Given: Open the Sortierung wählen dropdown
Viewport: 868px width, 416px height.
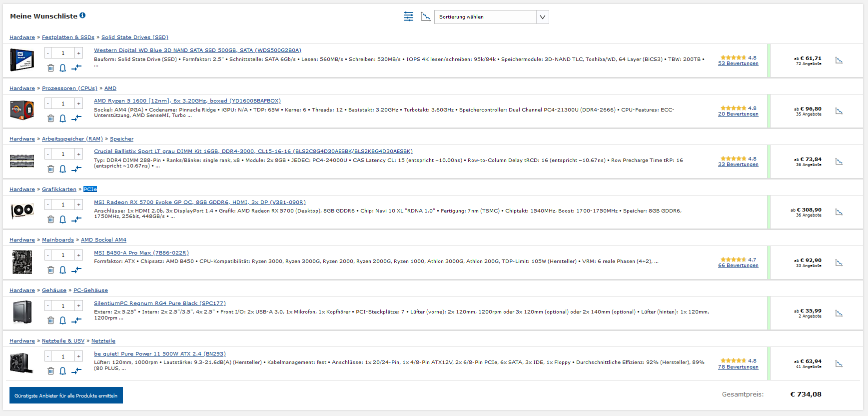Looking at the screenshot, I should coord(492,17).
